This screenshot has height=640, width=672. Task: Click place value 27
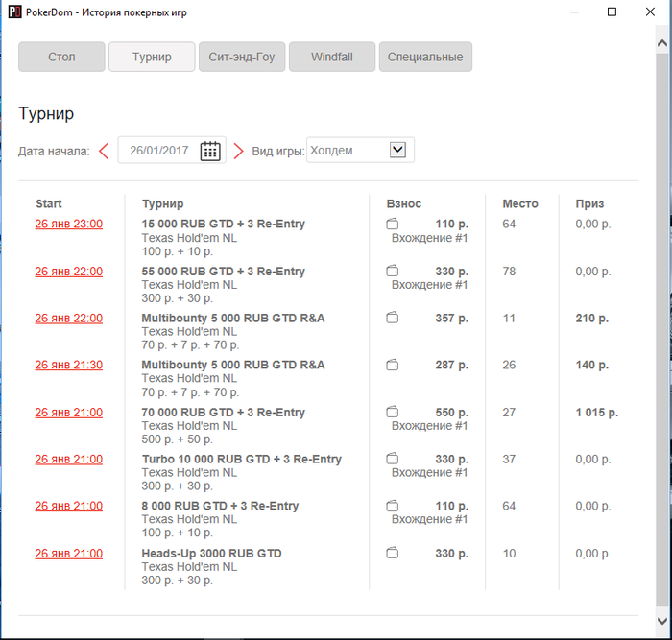pos(509,412)
